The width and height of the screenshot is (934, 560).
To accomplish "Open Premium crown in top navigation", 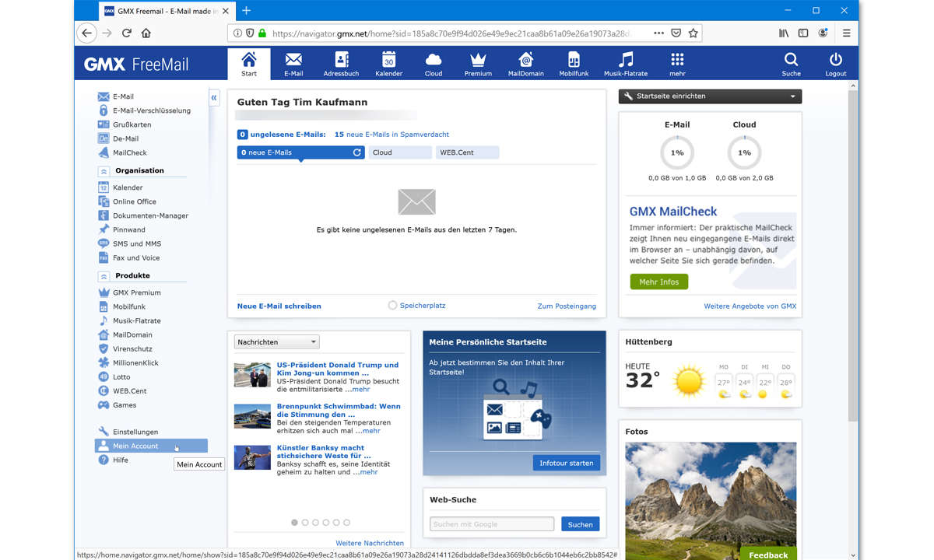I will point(478,64).
